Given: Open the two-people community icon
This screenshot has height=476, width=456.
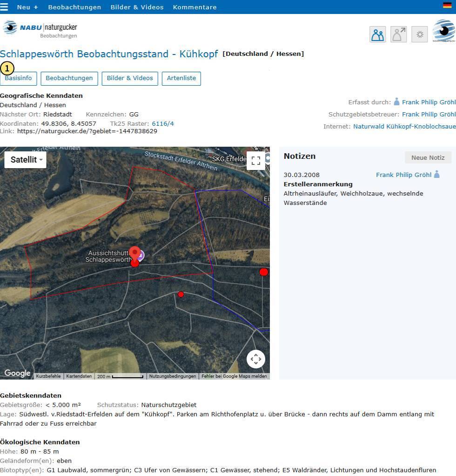Looking at the screenshot, I should coord(377,34).
